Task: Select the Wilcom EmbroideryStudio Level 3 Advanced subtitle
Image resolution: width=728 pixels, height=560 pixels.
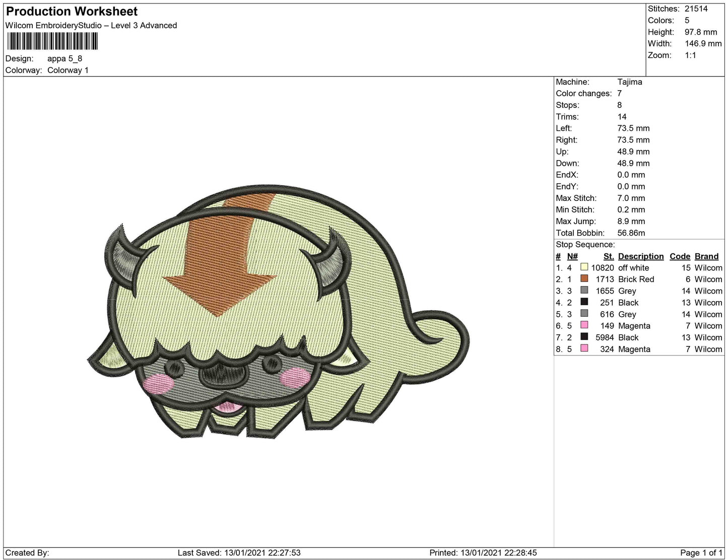Action: tap(91, 26)
